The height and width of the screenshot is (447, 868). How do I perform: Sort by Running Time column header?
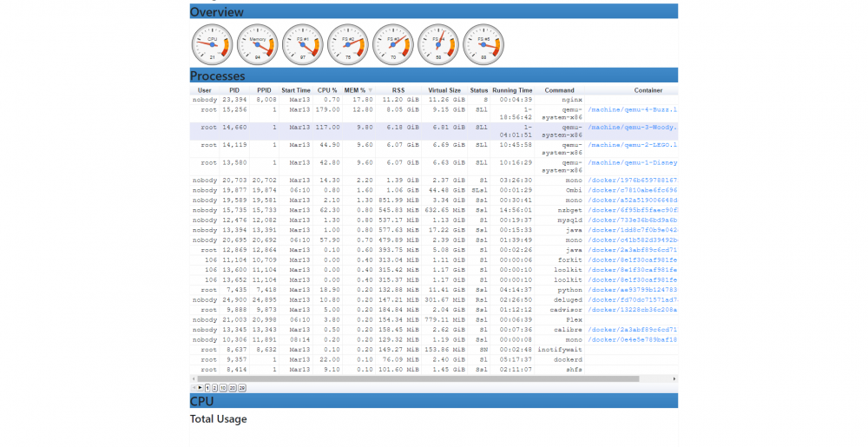(512, 90)
